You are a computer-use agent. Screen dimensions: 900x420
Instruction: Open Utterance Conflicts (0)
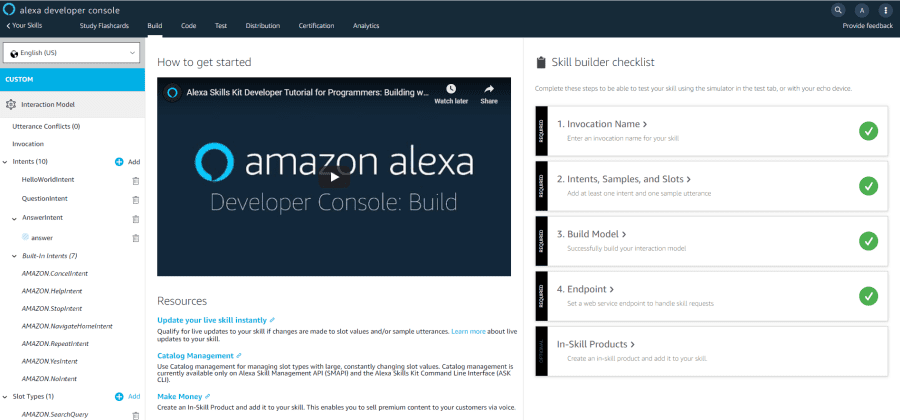tap(46, 126)
